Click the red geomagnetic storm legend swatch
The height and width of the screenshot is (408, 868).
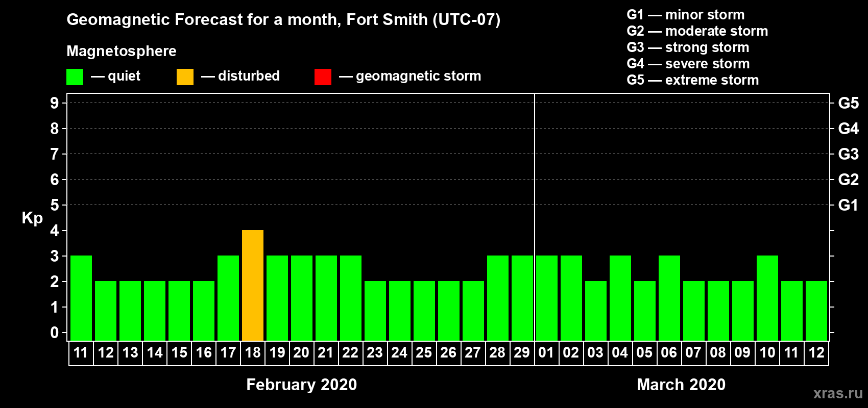(x=323, y=77)
